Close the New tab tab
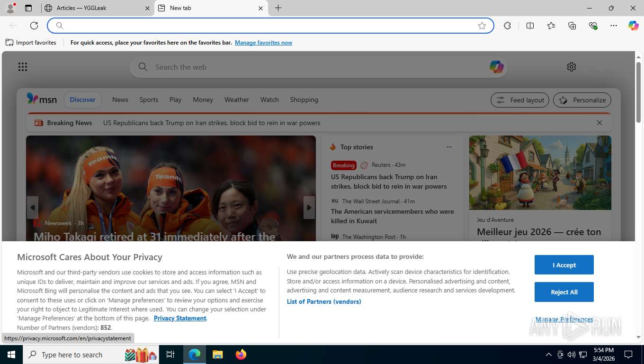The width and height of the screenshot is (644, 364). pyautogui.click(x=260, y=8)
